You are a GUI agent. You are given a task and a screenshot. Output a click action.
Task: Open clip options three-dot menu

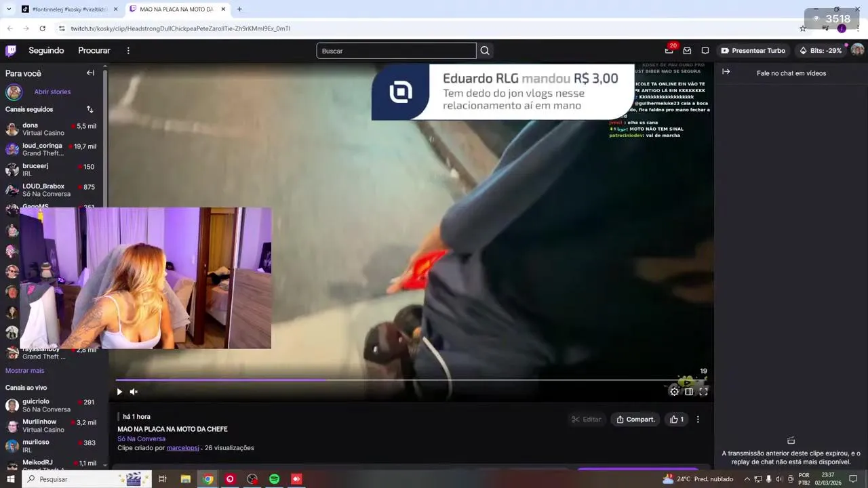(x=698, y=420)
